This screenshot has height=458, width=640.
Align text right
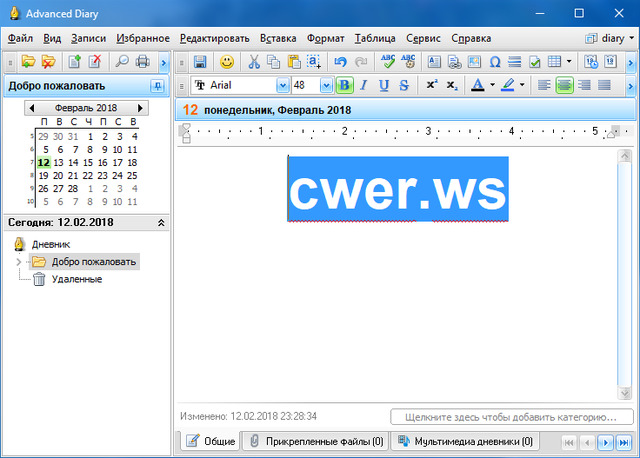click(x=584, y=85)
